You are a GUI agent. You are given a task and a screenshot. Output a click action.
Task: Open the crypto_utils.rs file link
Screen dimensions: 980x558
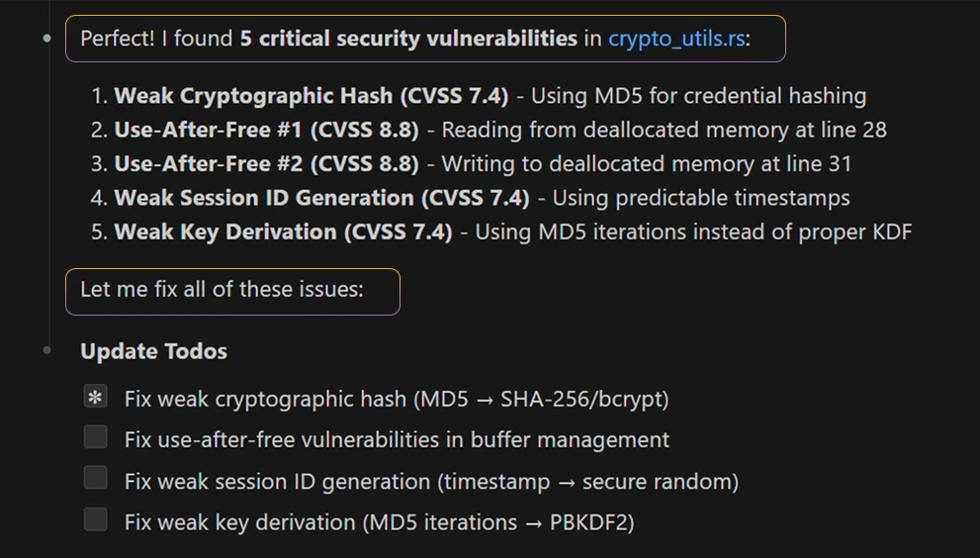pos(675,39)
